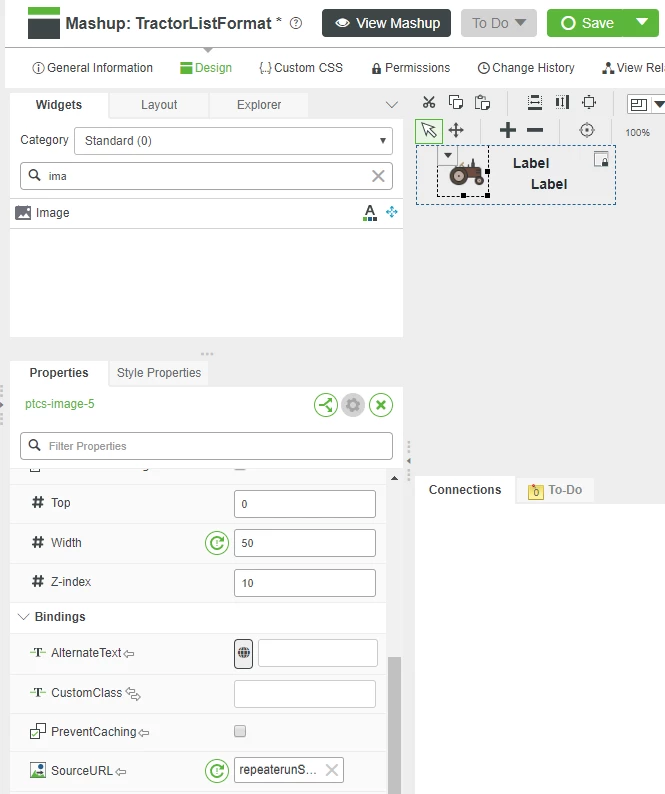Click the tractor image on the canvas
The image size is (665, 794).
(466, 173)
